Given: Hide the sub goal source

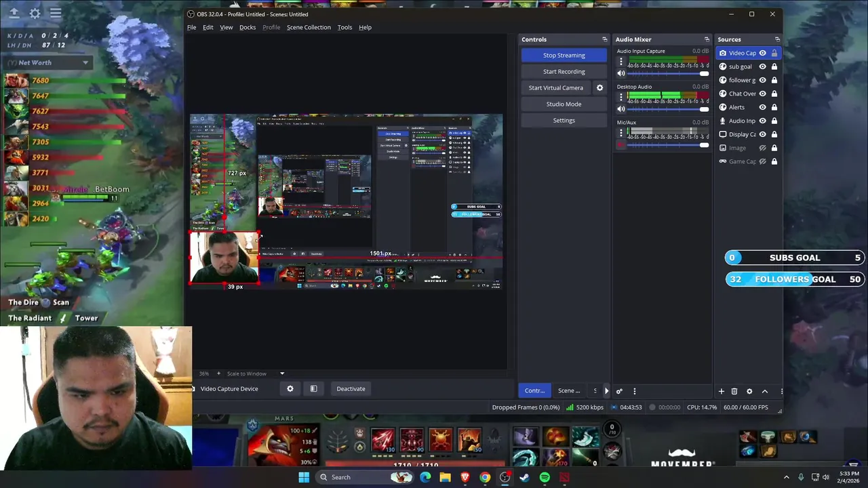Looking at the screenshot, I should point(762,66).
